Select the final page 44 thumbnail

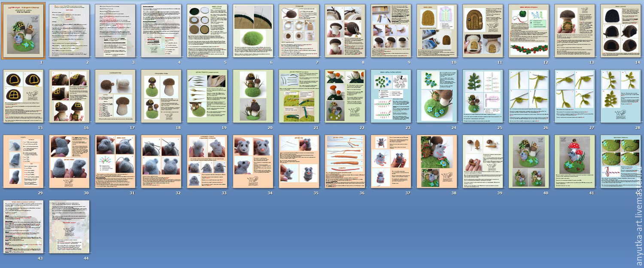tap(69, 226)
